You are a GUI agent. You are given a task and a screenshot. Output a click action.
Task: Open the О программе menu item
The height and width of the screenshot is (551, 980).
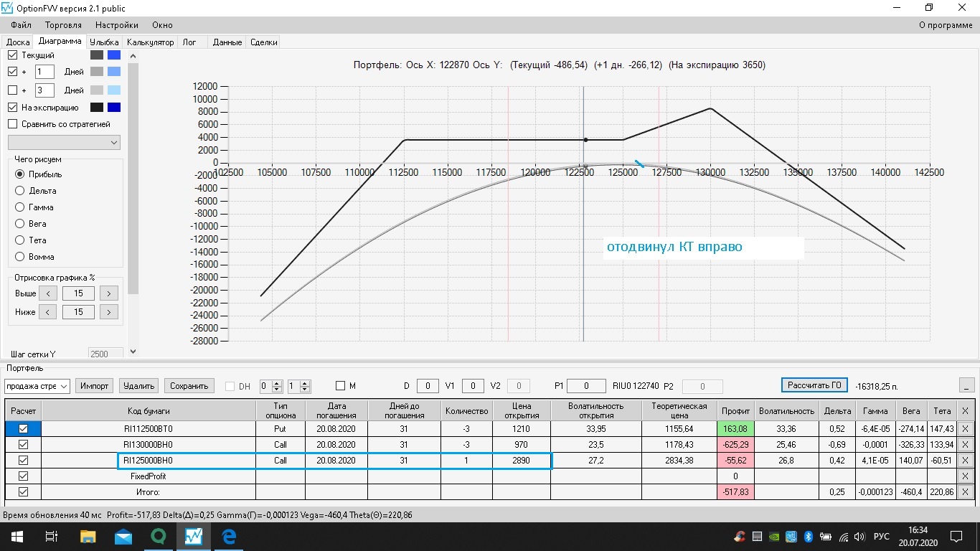946,25
